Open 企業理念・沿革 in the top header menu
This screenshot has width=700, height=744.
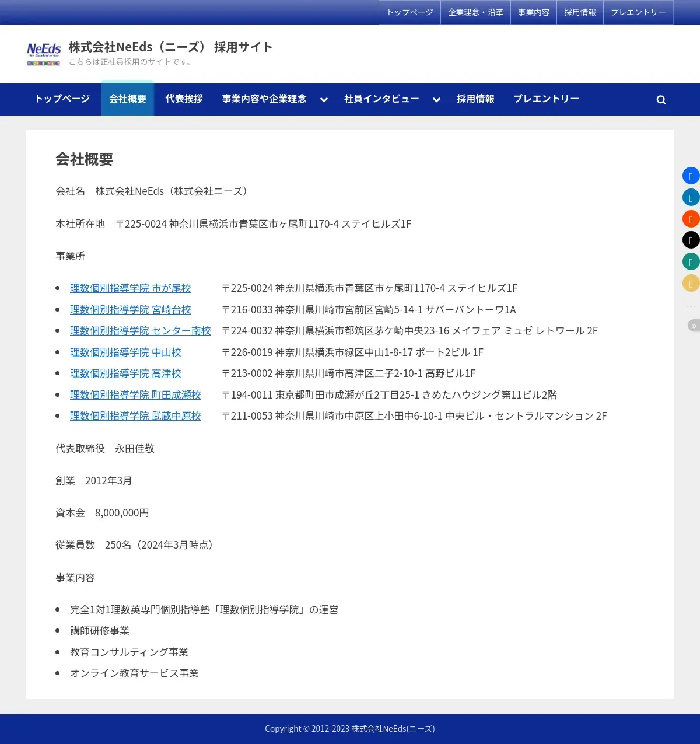coord(475,12)
